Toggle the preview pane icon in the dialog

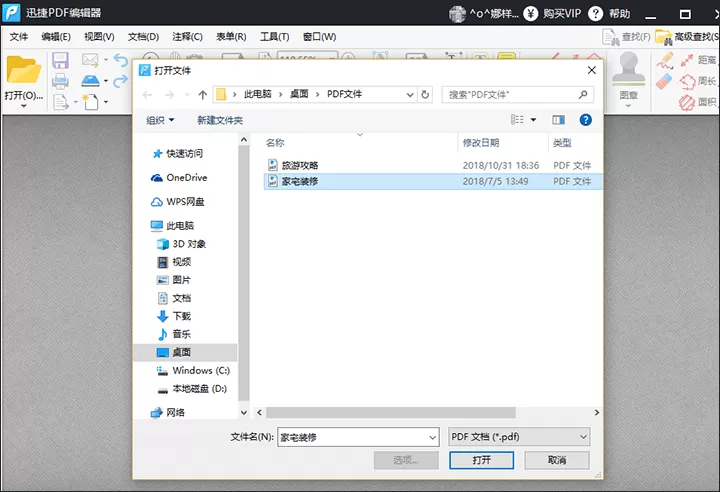point(558,120)
